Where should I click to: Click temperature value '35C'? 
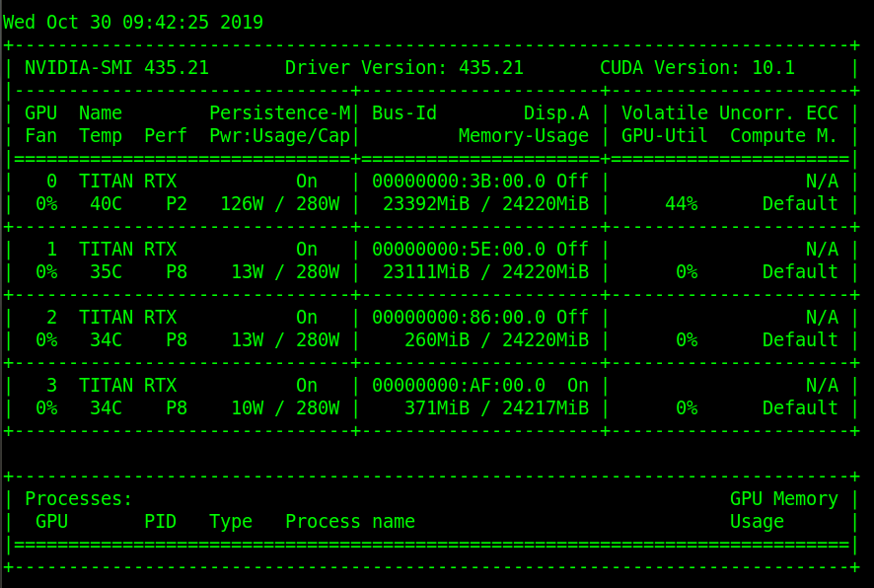[106, 272]
